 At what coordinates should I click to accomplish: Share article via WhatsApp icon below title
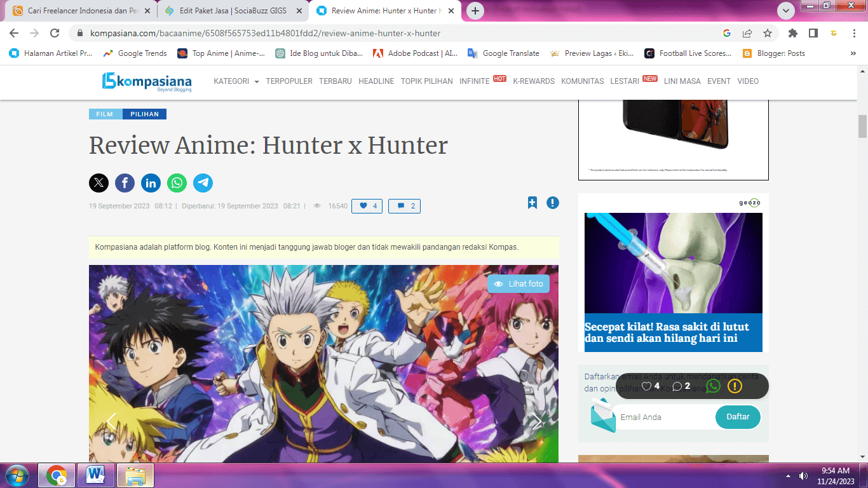pyautogui.click(x=177, y=183)
